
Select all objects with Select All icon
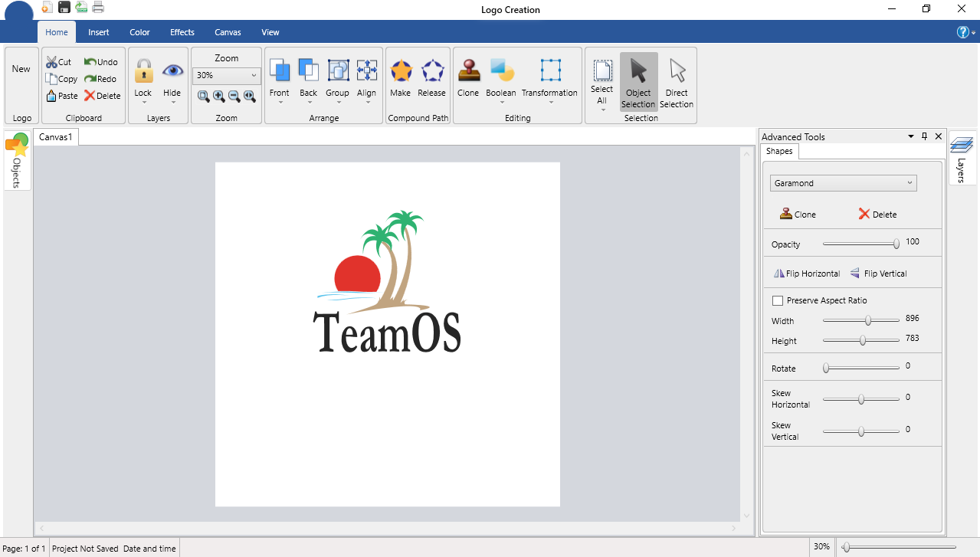tap(602, 72)
